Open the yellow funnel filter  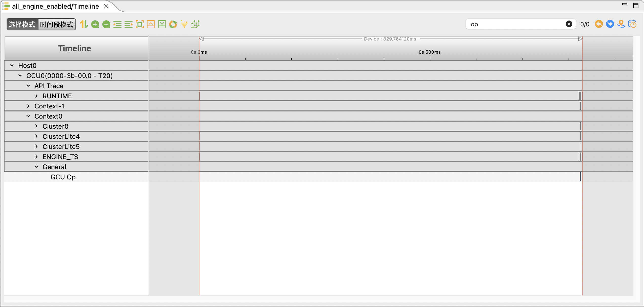click(x=184, y=24)
